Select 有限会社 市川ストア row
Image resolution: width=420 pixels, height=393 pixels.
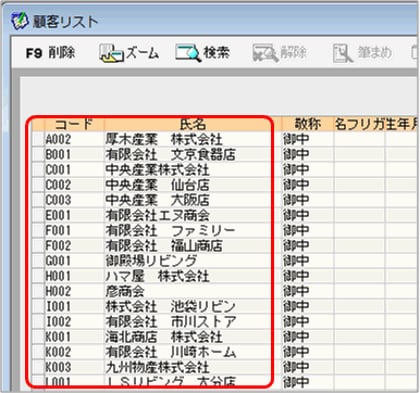coord(170,322)
